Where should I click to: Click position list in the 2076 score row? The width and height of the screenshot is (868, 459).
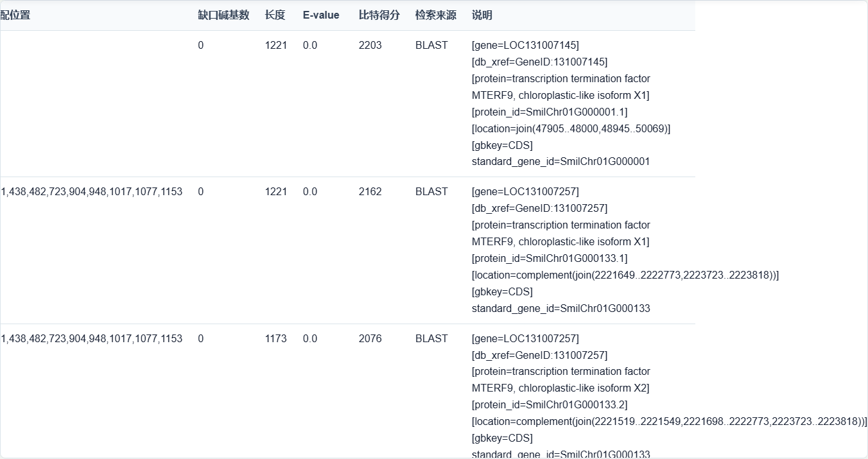(91, 339)
